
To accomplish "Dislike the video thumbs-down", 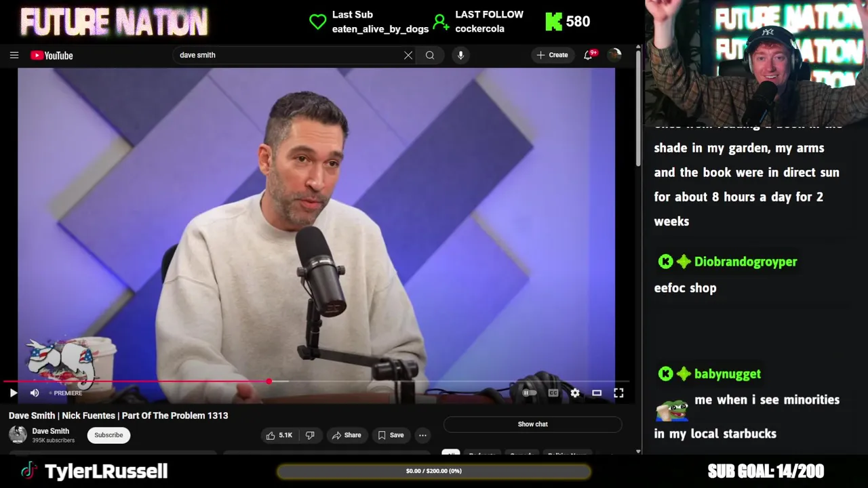I will 310,435.
